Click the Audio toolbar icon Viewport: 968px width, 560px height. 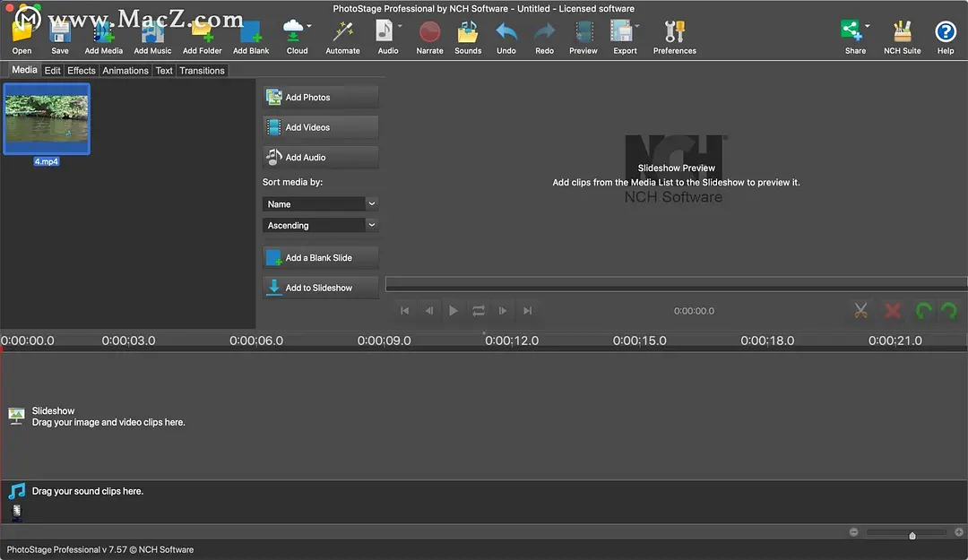pos(385,30)
